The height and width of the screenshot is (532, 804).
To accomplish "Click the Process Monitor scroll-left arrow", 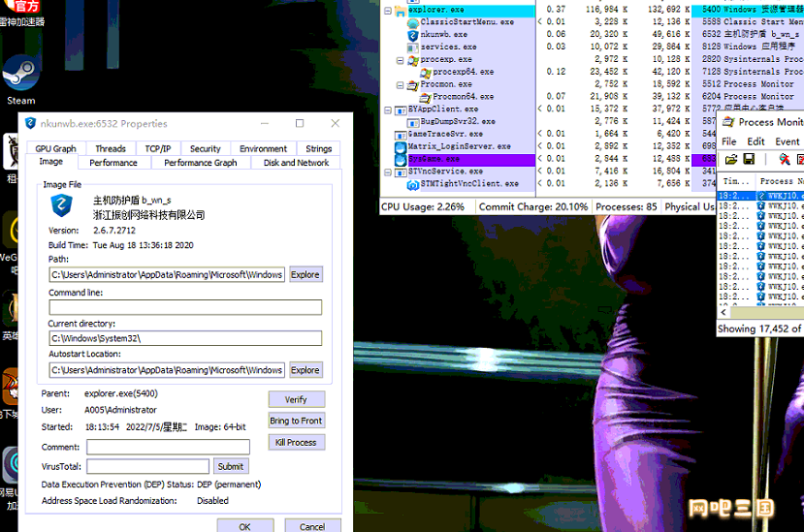I will (724, 312).
